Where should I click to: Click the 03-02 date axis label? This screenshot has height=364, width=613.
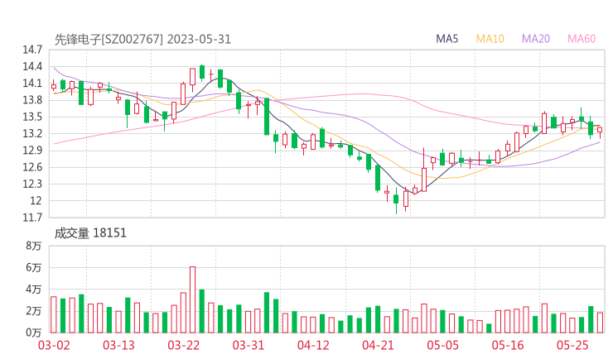pos(54,345)
